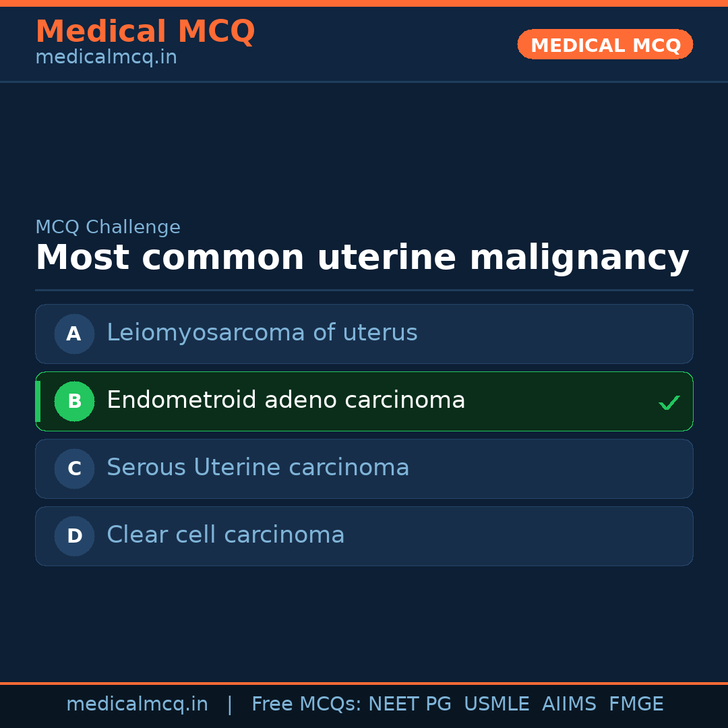Click the green B circle badge
Screen dimensions: 728x728
(74, 401)
